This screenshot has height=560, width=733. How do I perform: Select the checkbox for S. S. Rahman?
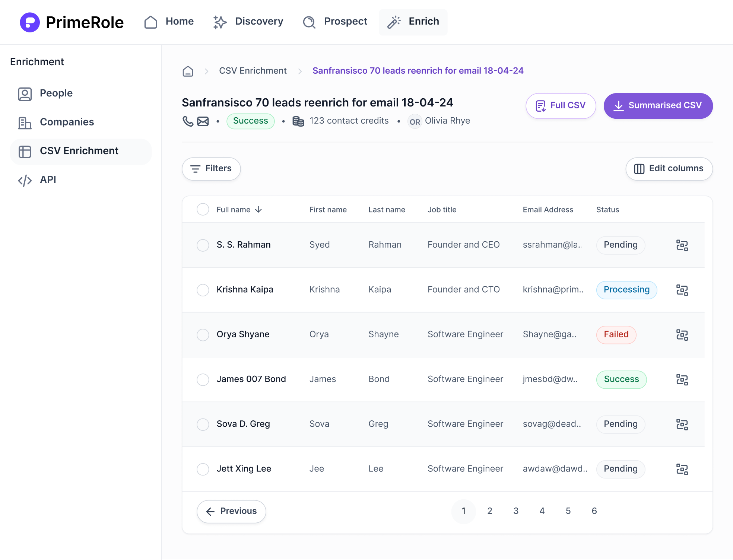[203, 245]
